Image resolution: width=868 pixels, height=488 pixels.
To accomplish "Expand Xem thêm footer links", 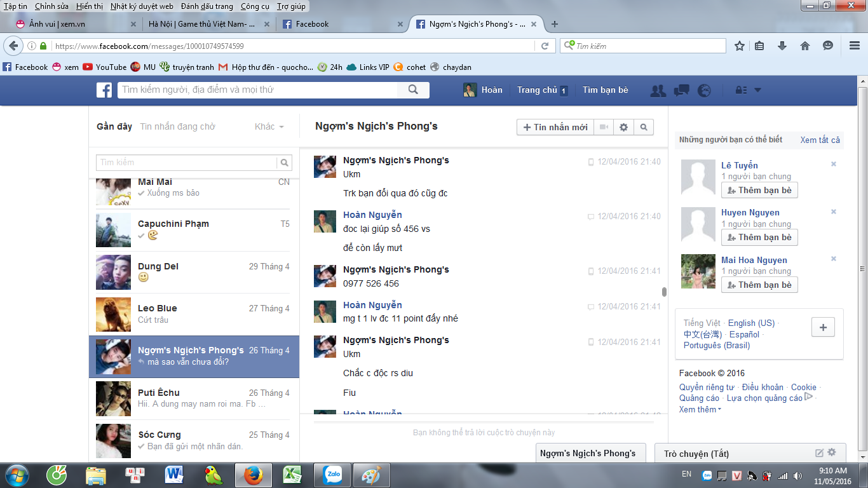I will 700,410.
